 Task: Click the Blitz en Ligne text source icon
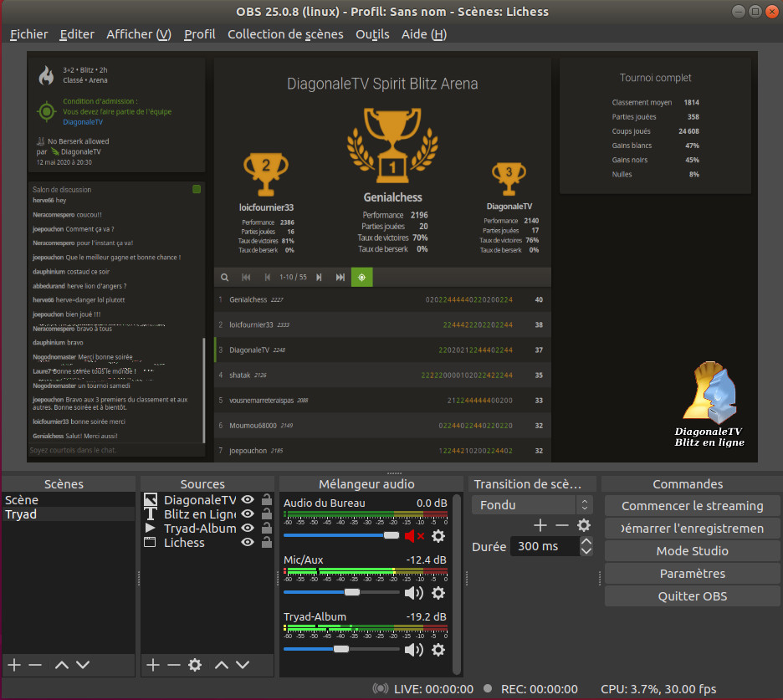tap(151, 514)
